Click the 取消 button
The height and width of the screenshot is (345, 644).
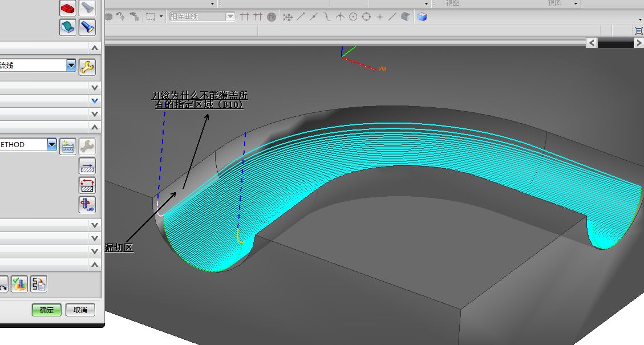[x=80, y=310]
